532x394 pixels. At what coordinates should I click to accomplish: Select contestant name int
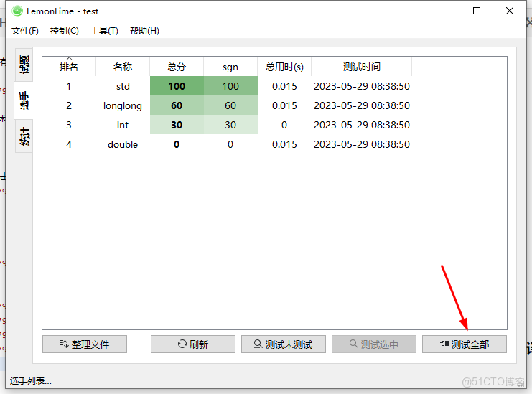123,125
